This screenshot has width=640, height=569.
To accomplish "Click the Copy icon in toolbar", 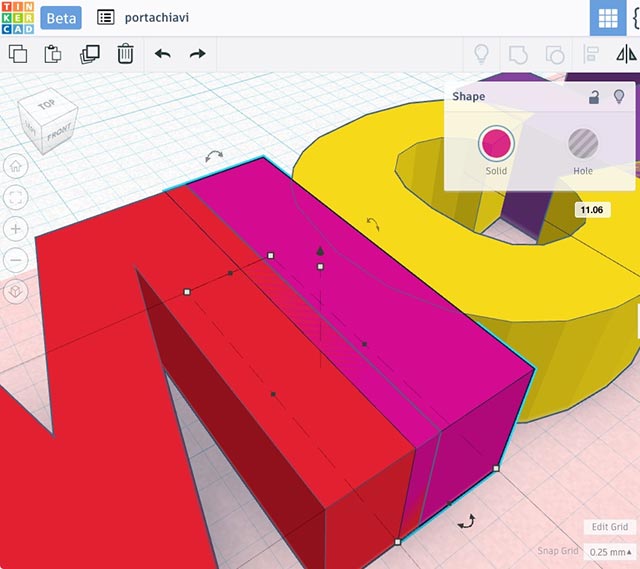I will [18, 54].
